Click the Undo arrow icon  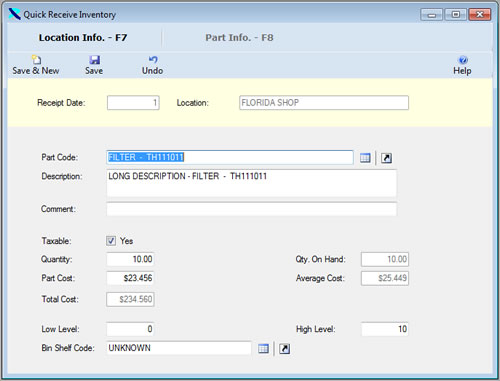pyautogui.click(x=153, y=60)
